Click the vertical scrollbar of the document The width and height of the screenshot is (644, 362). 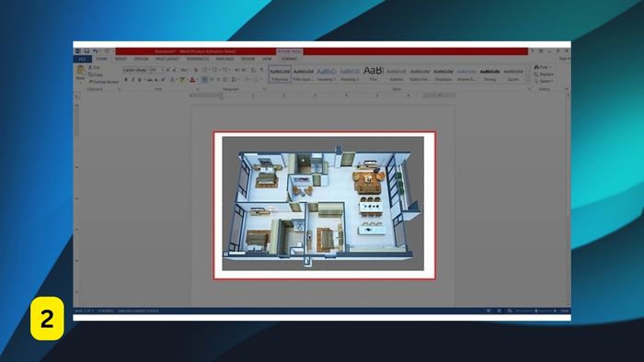point(569,199)
